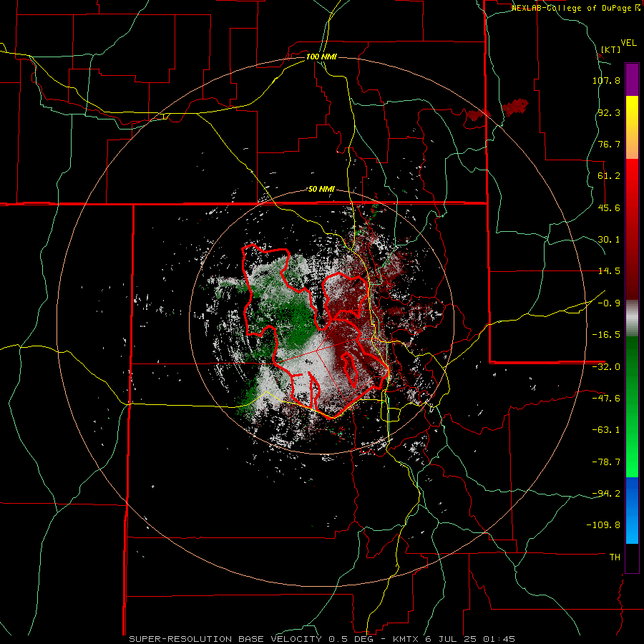Viewport: 644px width, 644px height.
Task: Select the 61.2 velocity scale value
Action: coord(609,176)
